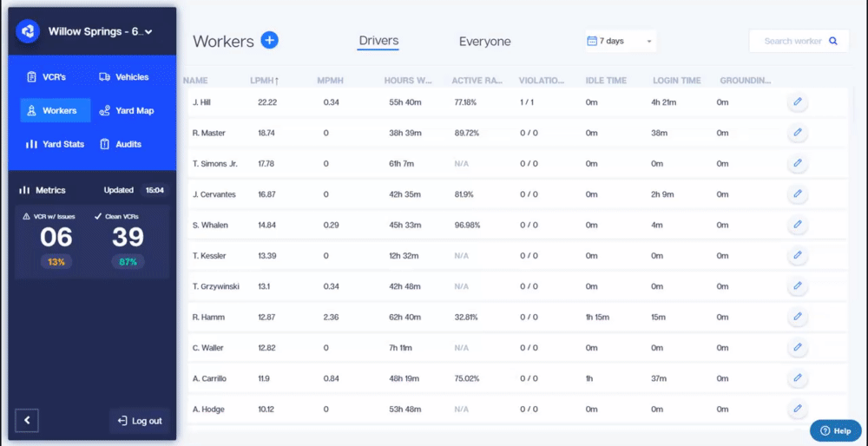
Task: Click S. Whalen's active rate 96.98%
Action: tap(467, 226)
